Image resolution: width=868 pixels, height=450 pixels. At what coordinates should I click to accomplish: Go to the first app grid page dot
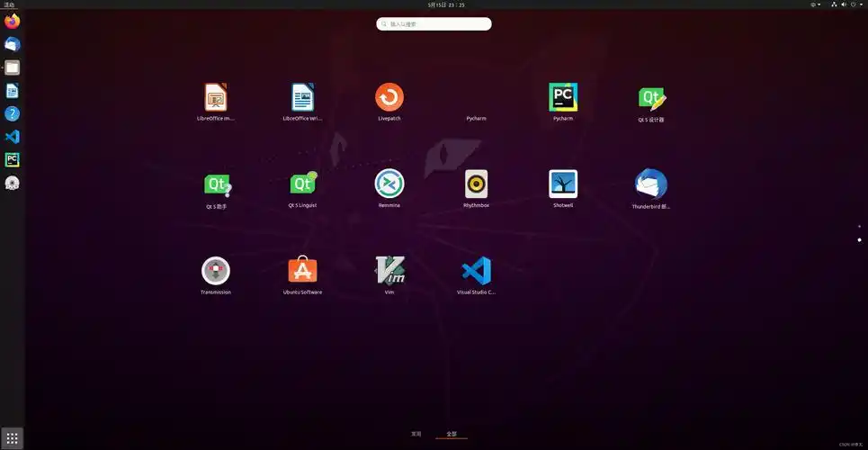tap(859, 226)
